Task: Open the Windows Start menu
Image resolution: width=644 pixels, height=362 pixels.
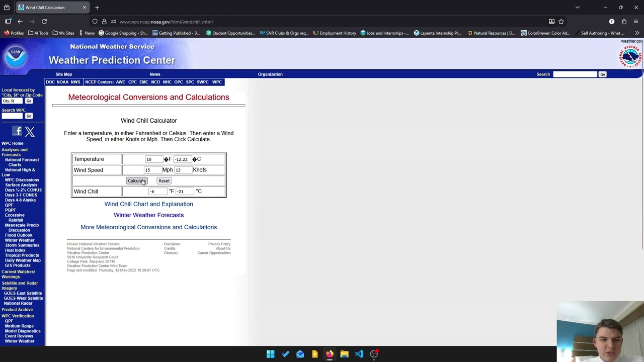Action: 270,354
